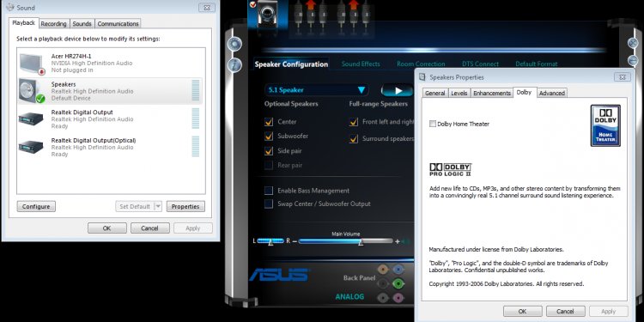Switch to the Communications tab
Screen dimensions: 644x322
pos(118,24)
